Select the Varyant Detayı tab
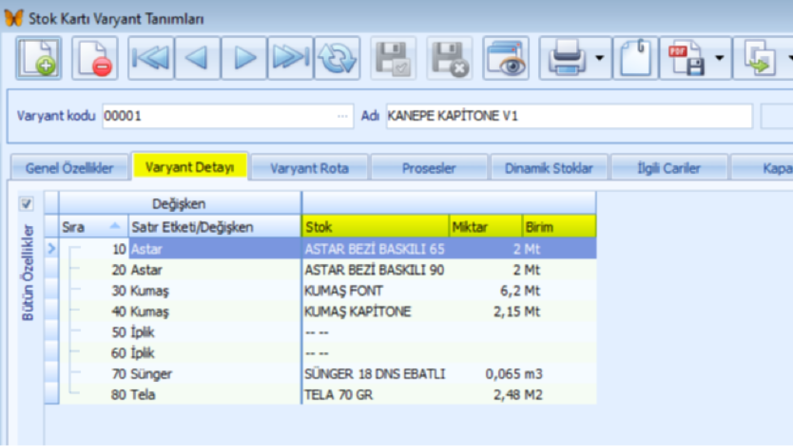Viewport: 793px width, 446px height. [x=190, y=167]
